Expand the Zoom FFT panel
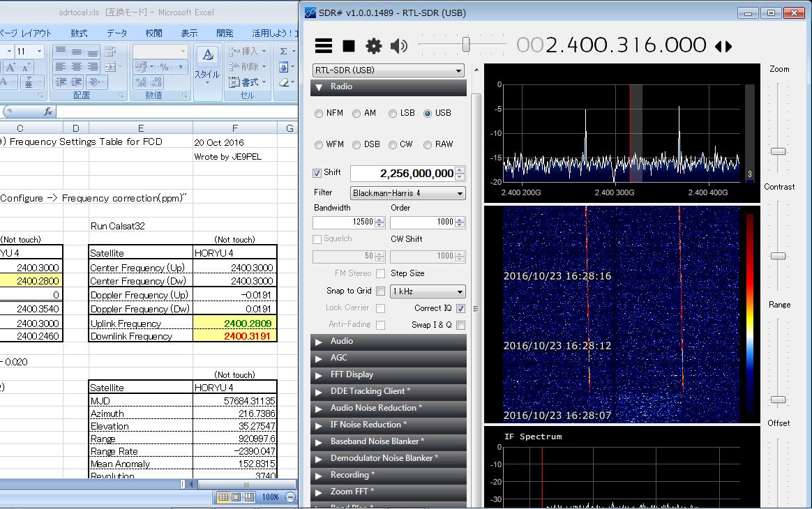Screen dimensions: 812x509 click(389, 492)
